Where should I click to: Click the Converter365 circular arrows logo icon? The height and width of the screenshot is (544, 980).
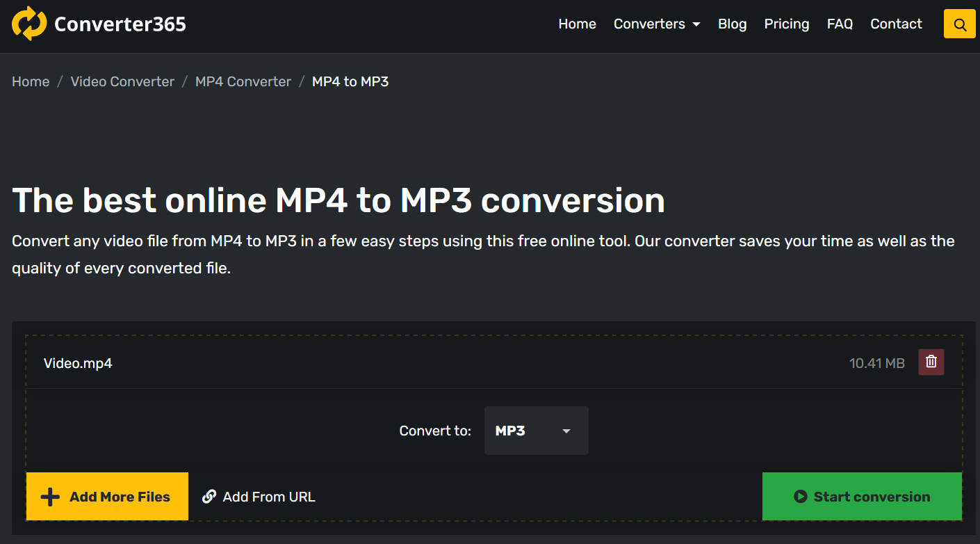pos(29,24)
